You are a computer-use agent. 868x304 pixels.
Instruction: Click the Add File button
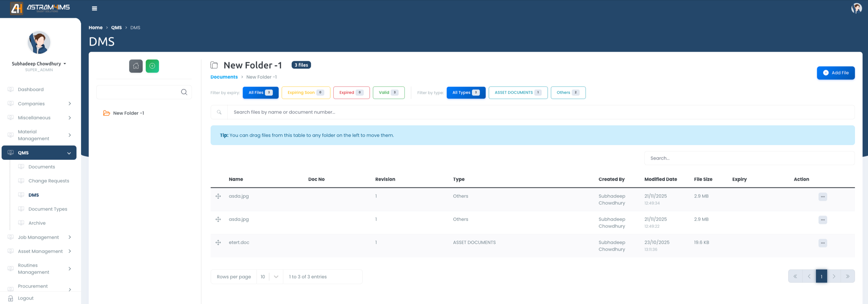[x=835, y=73]
